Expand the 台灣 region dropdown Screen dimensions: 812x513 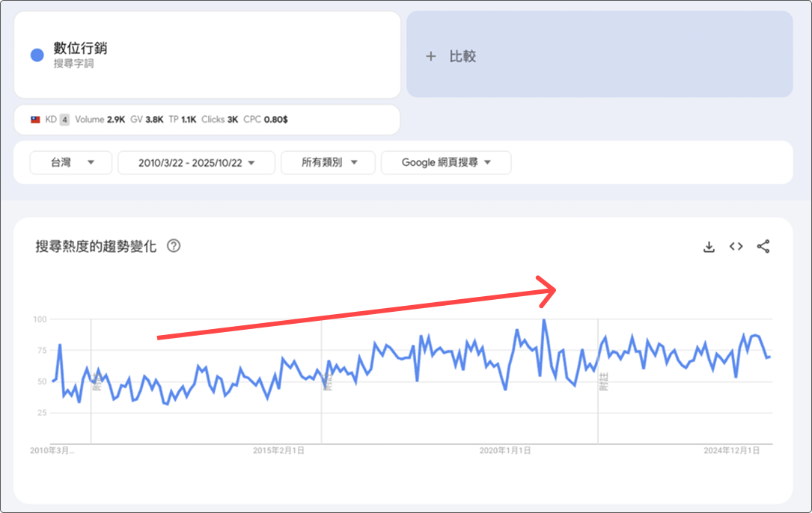[71, 162]
